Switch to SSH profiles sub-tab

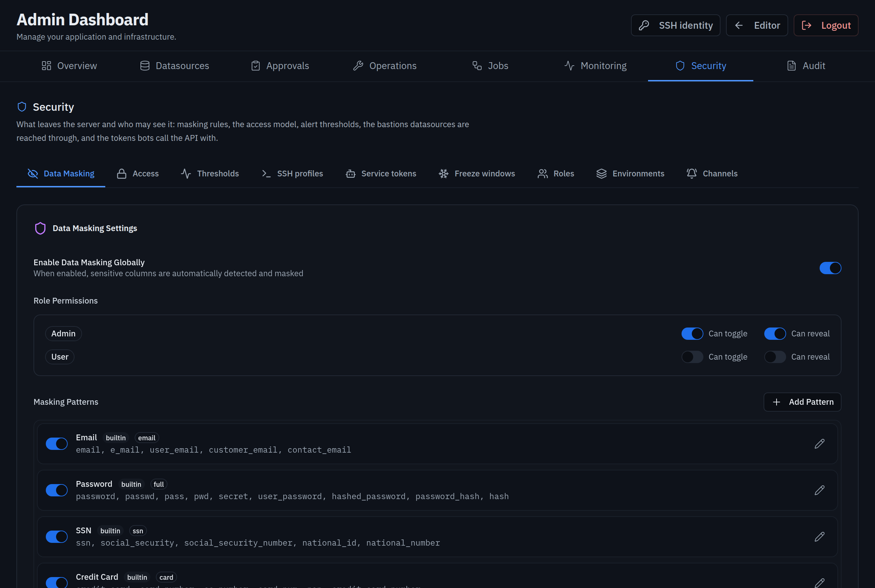click(292, 174)
